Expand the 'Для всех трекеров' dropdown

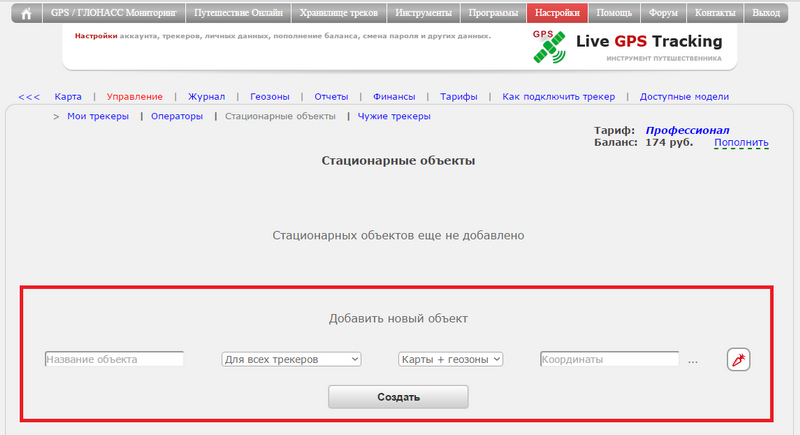(x=291, y=359)
